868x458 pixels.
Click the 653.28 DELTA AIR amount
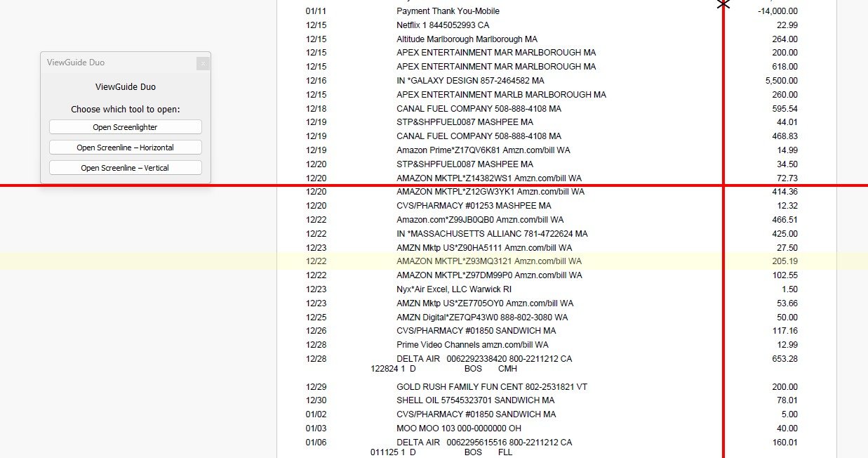pos(785,359)
